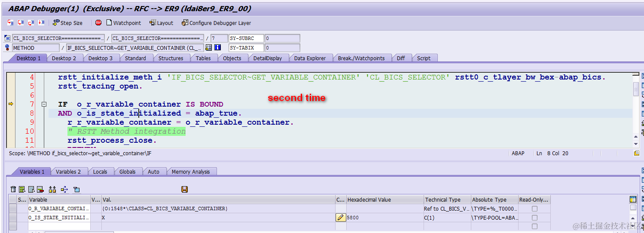644x233 pixels.
Task: Open the DetailDisplay tab
Action: pos(268,58)
